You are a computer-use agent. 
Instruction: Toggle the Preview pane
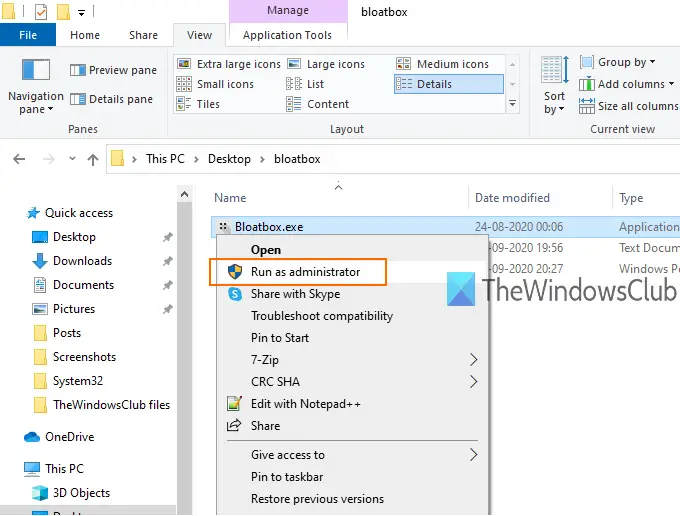[113, 70]
